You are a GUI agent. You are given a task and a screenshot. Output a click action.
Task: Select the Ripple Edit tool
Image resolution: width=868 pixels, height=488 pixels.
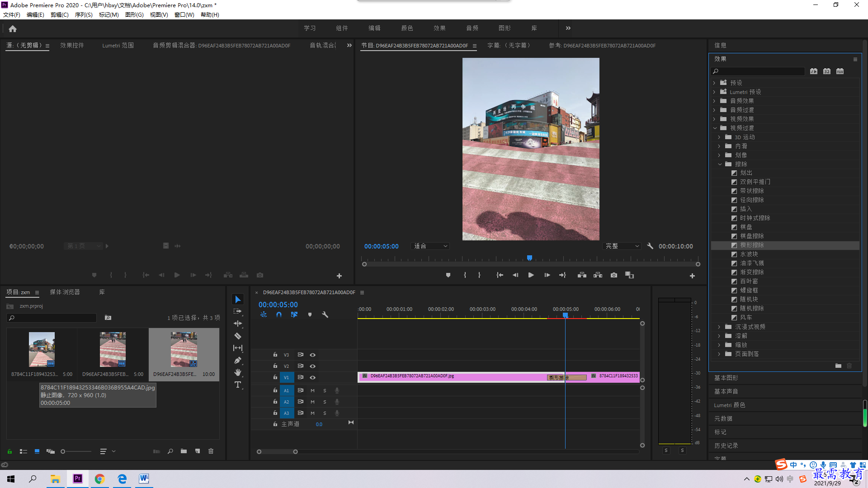click(238, 324)
